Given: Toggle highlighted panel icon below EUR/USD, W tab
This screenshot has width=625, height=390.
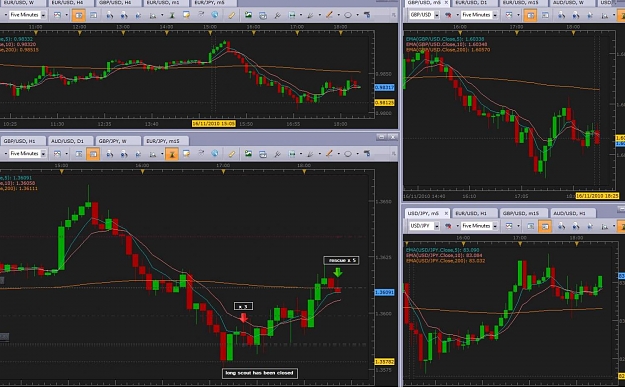Looking at the screenshot, I should pos(79,15).
